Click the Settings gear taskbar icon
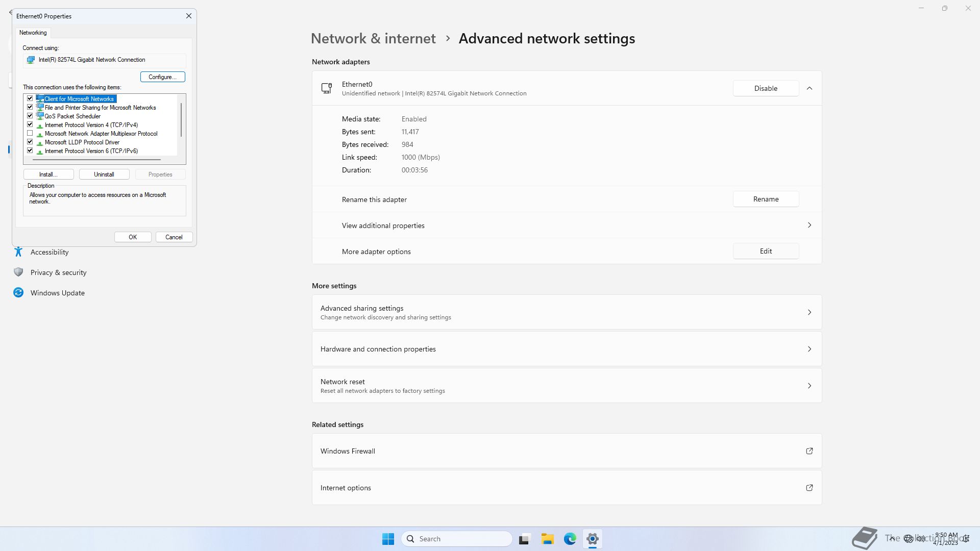980x551 pixels. tap(593, 539)
